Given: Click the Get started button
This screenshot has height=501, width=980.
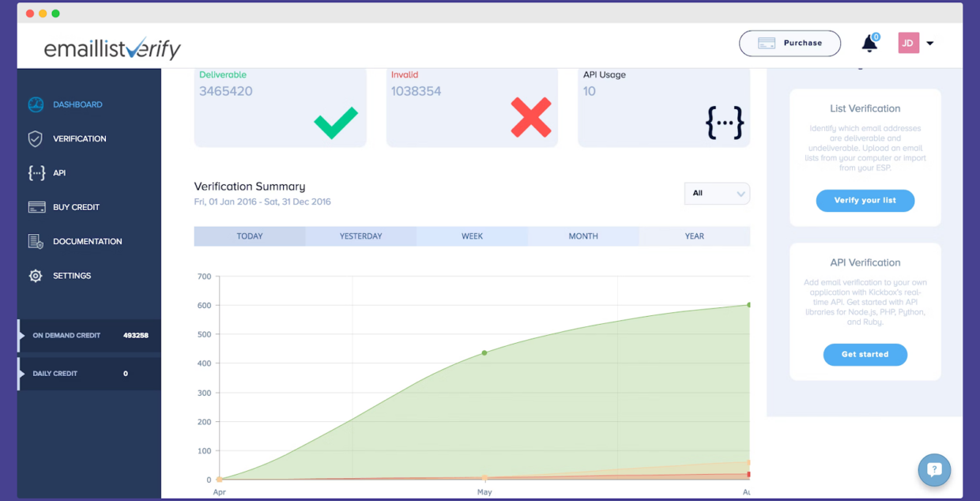Looking at the screenshot, I should pyautogui.click(x=865, y=355).
